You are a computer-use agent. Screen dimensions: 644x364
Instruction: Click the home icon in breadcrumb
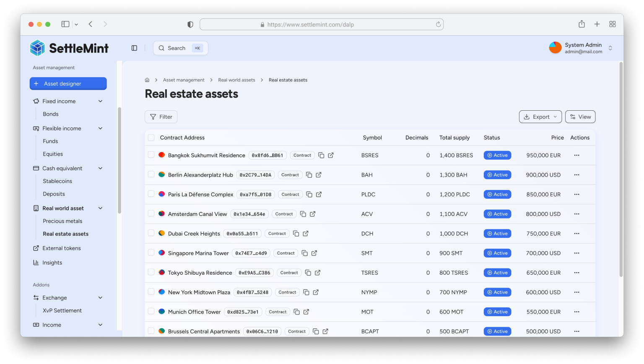(x=147, y=80)
